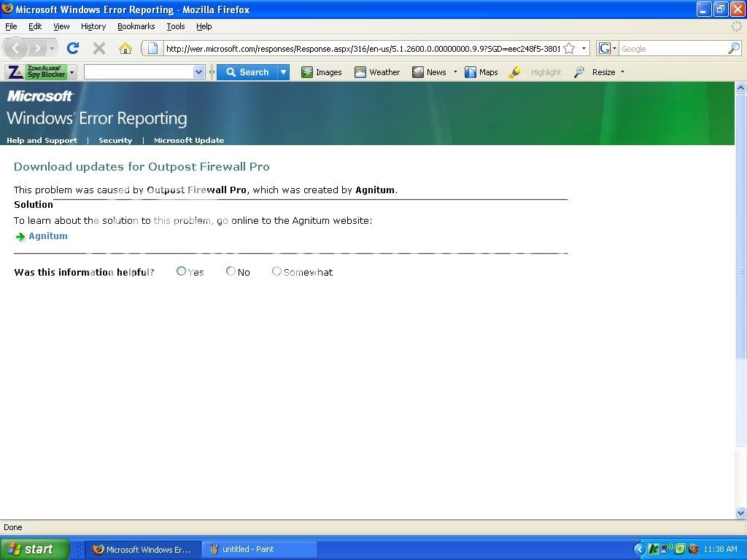The height and width of the screenshot is (560, 747).
Task: Click the activity throbber icon
Action: [x=737, y=27]
